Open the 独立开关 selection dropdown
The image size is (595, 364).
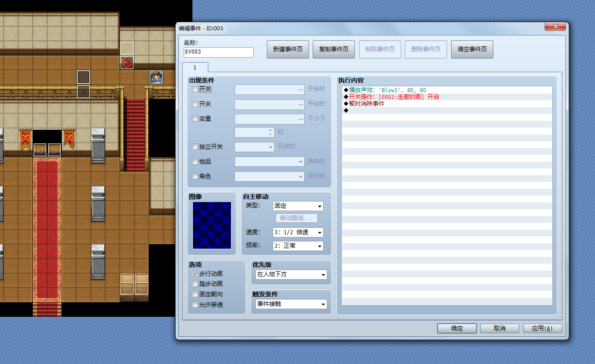pyautogui.click(x=254, y=147)
